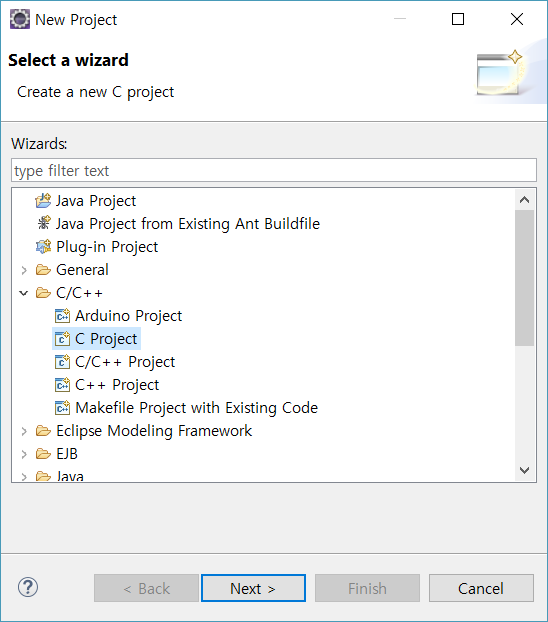
Task: Expand the EJB folder
Action: click(24, 454)
